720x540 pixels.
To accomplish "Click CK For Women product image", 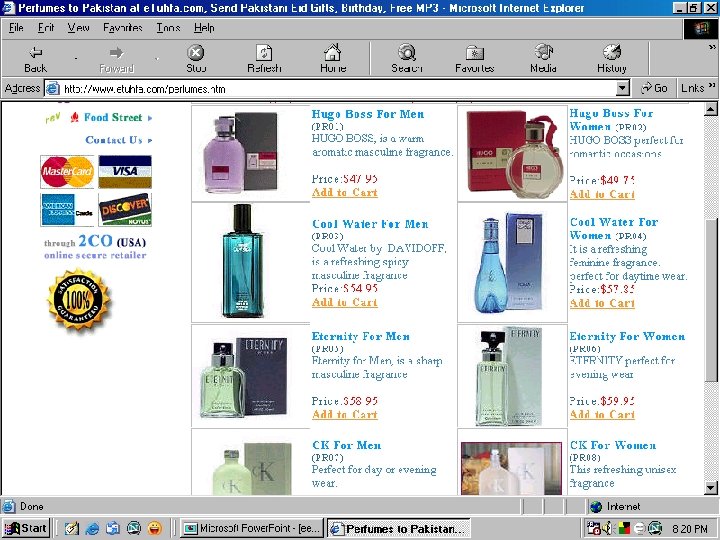I will pos(511,469).
